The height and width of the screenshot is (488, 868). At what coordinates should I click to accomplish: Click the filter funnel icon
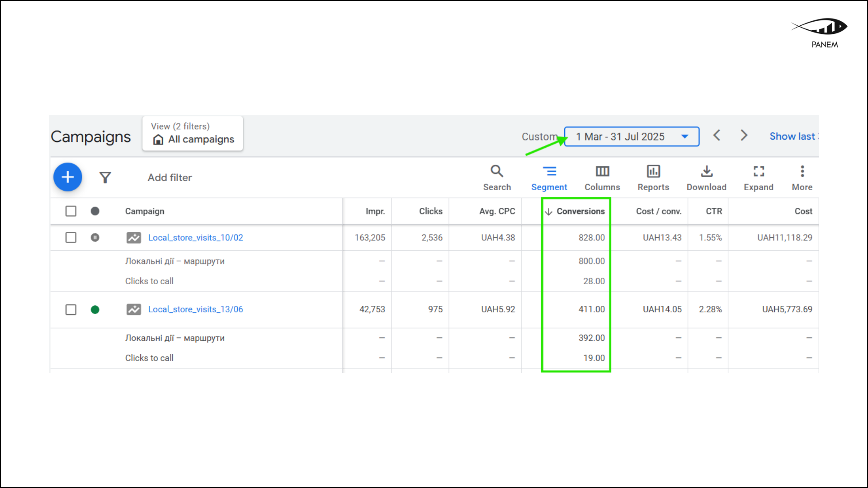(105, 177)
